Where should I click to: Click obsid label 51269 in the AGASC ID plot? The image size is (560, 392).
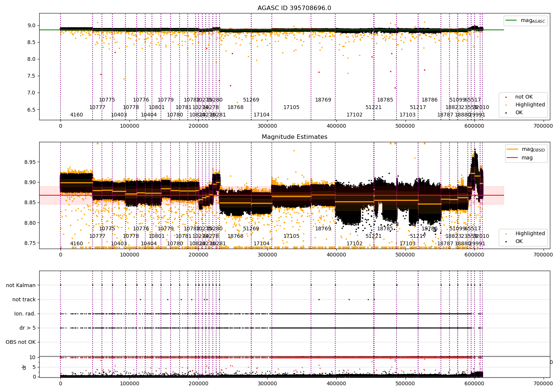tap(251, 100)
